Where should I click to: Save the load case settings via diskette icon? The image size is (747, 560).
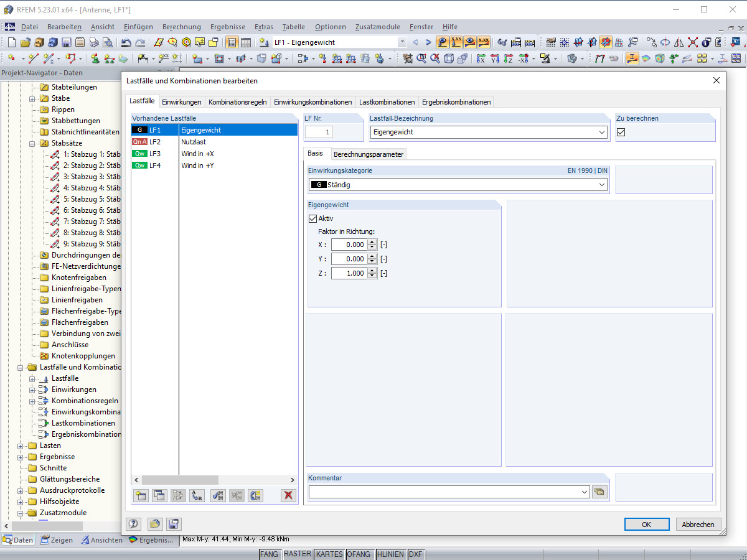[x=173, y=524]
